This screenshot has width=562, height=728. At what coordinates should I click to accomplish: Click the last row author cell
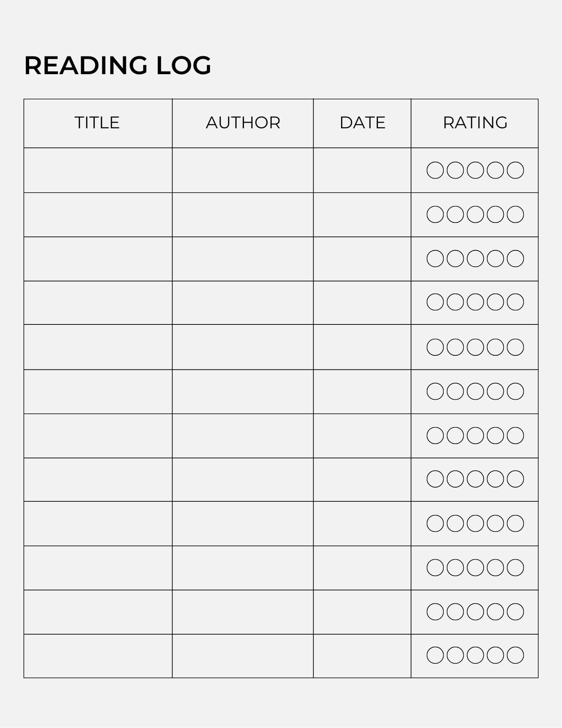pos(243,656)
